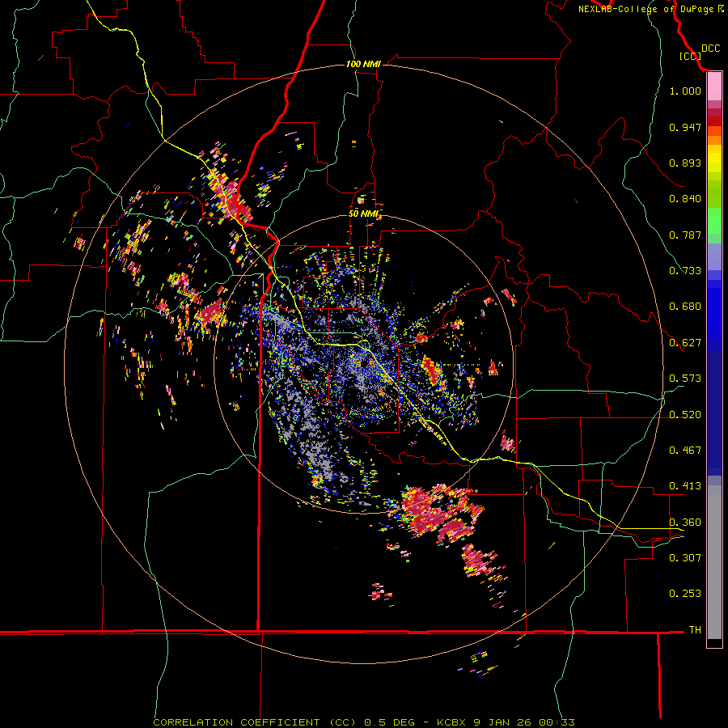Click the 0.840 legend value
The height and width of the screenshot is (728, 728).
coord(685,199)
